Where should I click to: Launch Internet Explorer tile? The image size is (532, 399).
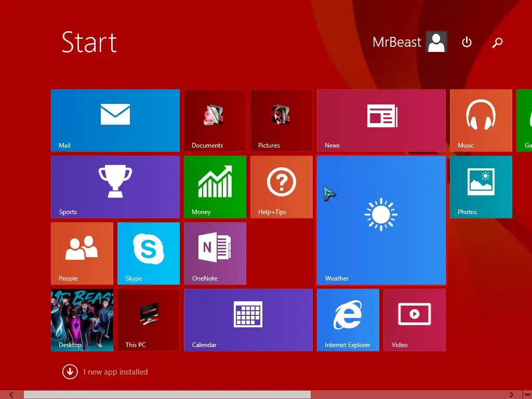click(x=348, y=320)
